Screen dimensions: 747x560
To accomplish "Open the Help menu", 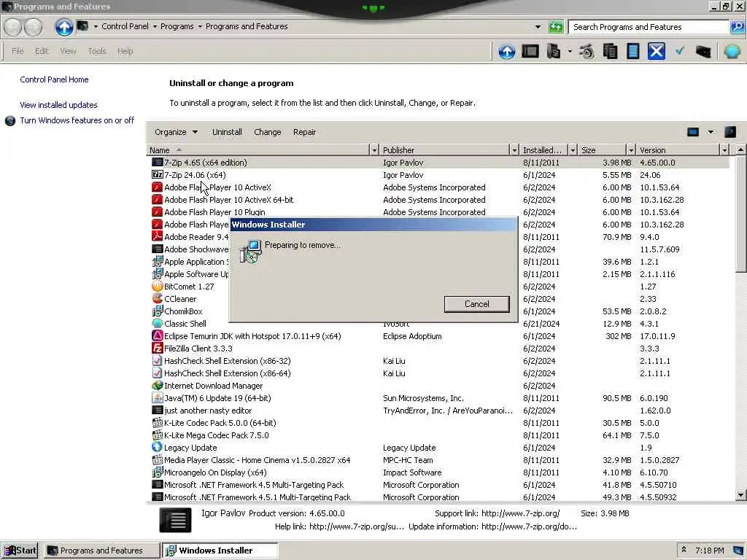I will point(125,51).
